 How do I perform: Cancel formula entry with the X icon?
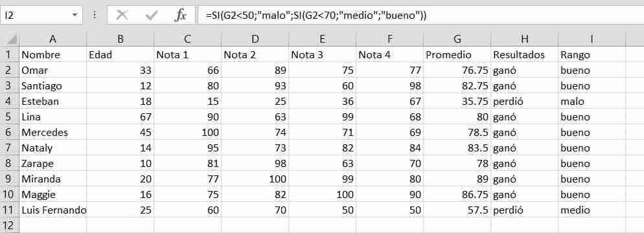122,16
